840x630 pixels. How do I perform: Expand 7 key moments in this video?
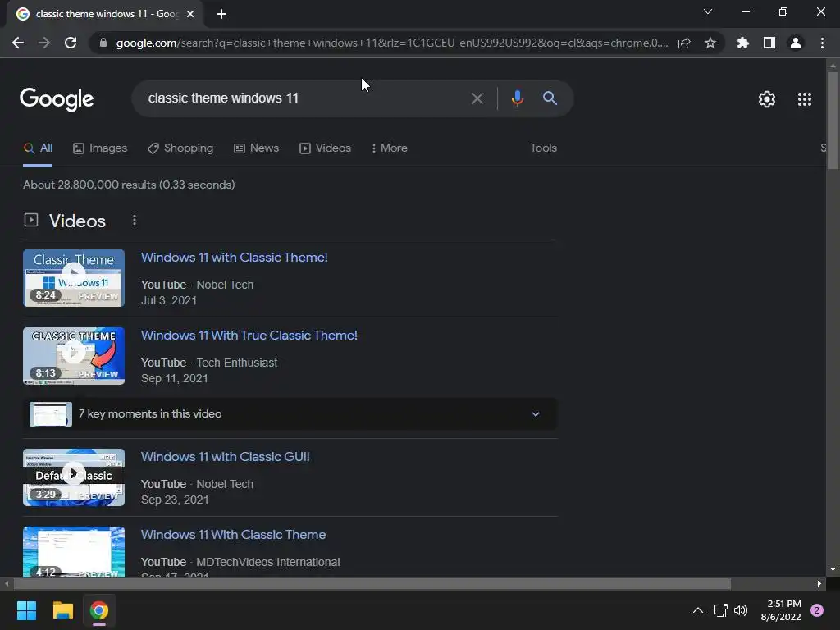[x=290, y=414]
